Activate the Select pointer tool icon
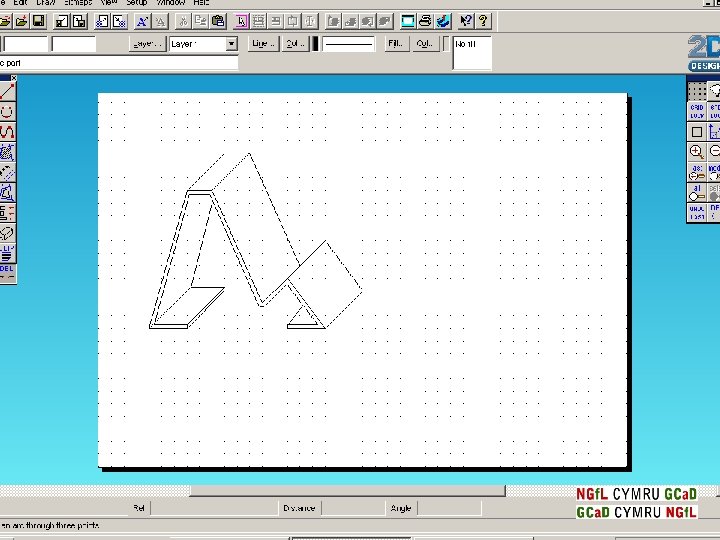This screenshot has width=720, height=540. pos(241,21)
